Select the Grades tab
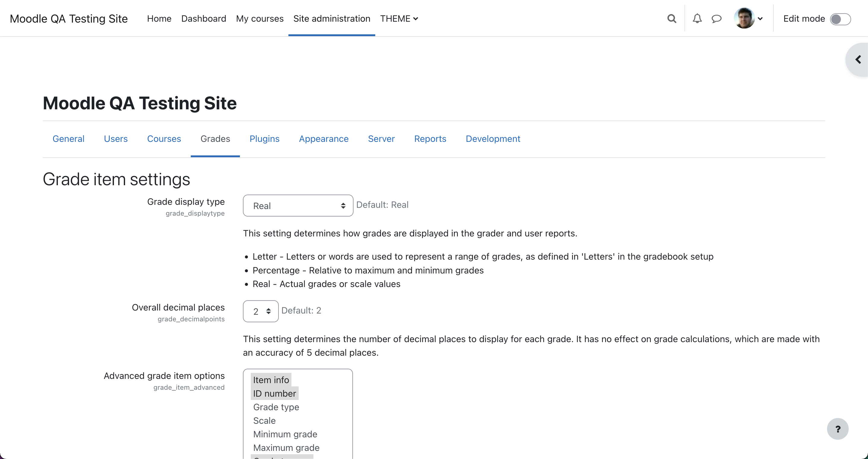 coord(215,139)
